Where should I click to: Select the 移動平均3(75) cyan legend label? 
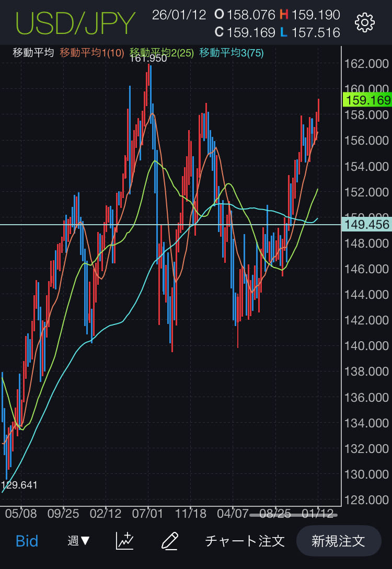pos(232,52)
